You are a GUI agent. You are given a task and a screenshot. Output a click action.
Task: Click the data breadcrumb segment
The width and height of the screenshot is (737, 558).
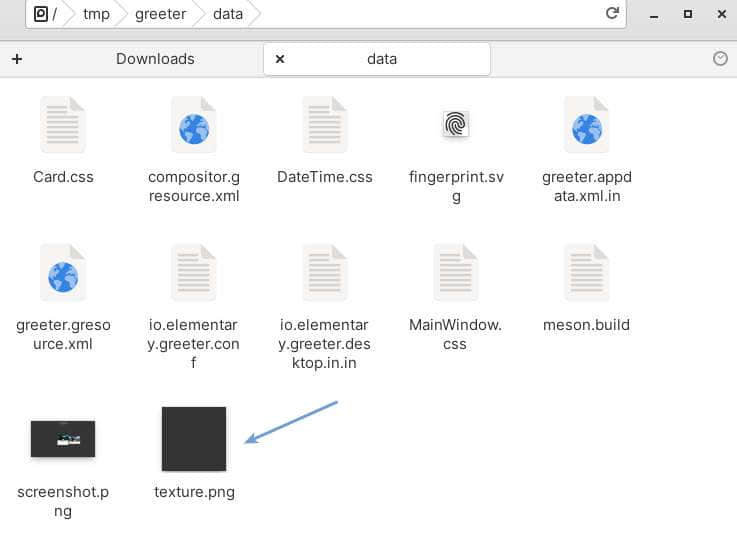tap(228, 14)
